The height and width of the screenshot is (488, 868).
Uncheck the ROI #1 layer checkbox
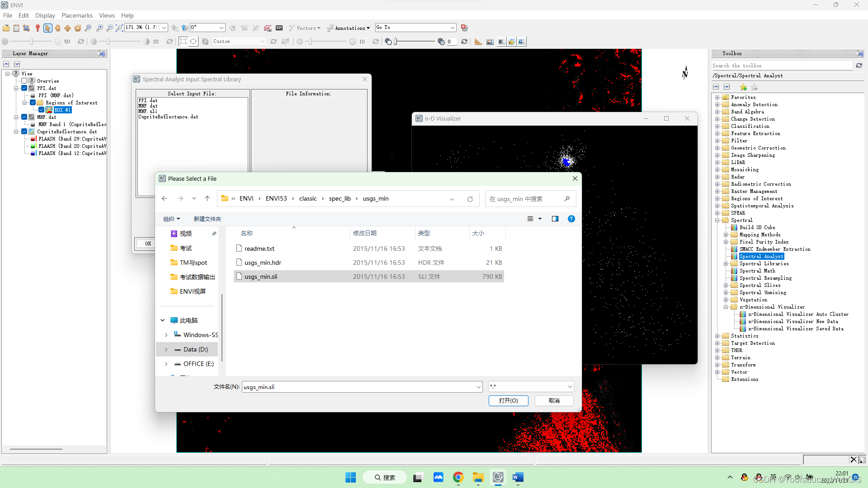click(x=42, y=110)
